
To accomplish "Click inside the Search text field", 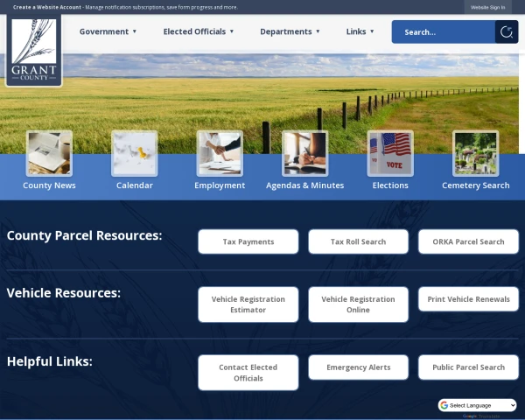I will click(x=442, y=32).
